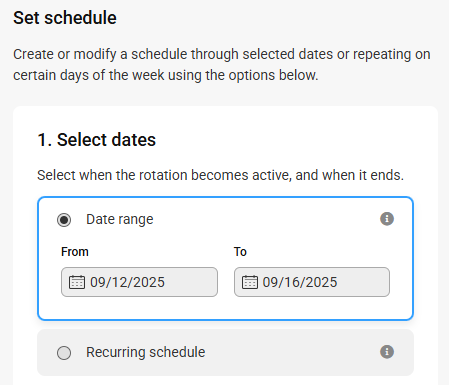Focus the To date input box

[x=312, y=282]
